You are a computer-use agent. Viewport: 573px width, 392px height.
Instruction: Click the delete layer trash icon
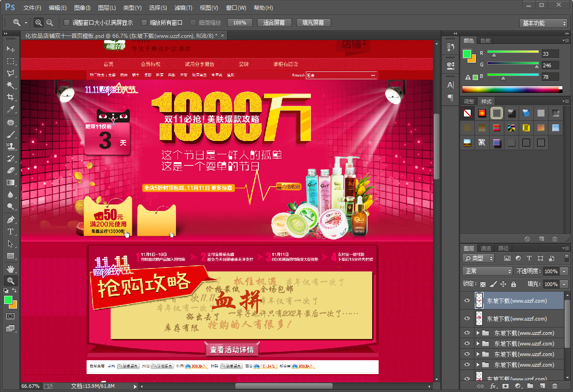click(555, 386)
